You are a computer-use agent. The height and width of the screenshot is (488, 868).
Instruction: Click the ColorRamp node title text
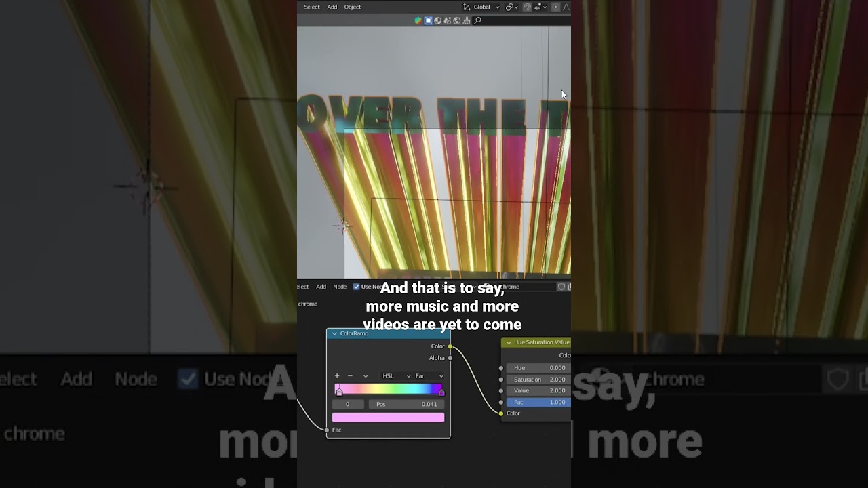[355, 333]
